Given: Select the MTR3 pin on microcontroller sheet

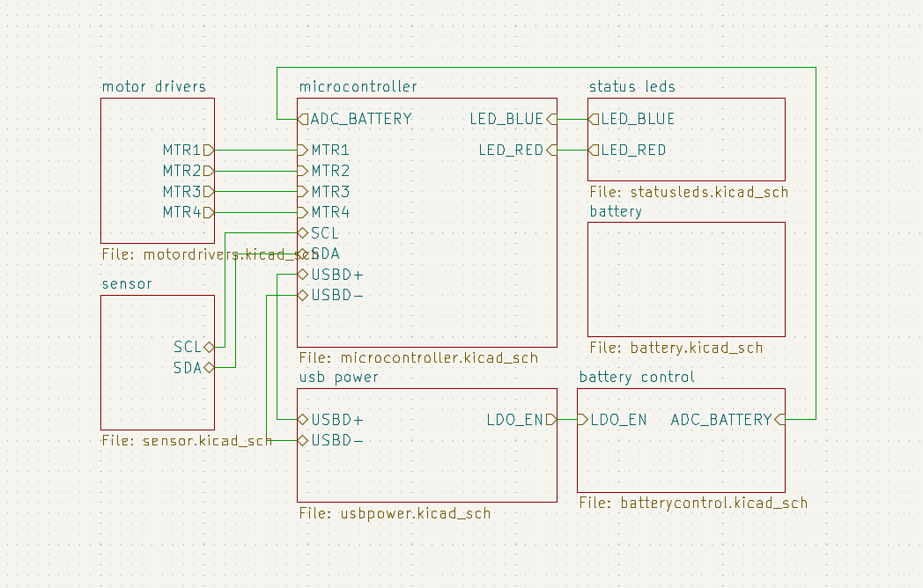Looking at the screenshot, I should tap(324, 191).
